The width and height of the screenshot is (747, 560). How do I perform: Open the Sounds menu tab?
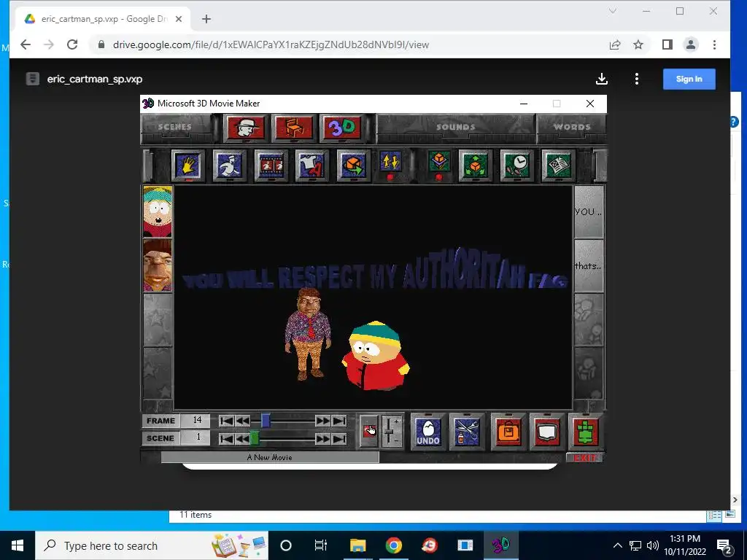point(456,127)
